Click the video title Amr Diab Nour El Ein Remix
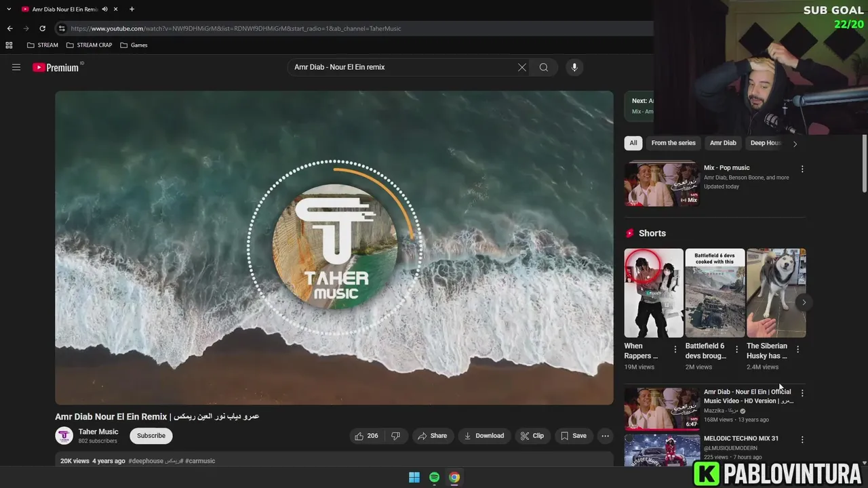The height and width of the screenshot is (488, 868). tap(157, 416)
